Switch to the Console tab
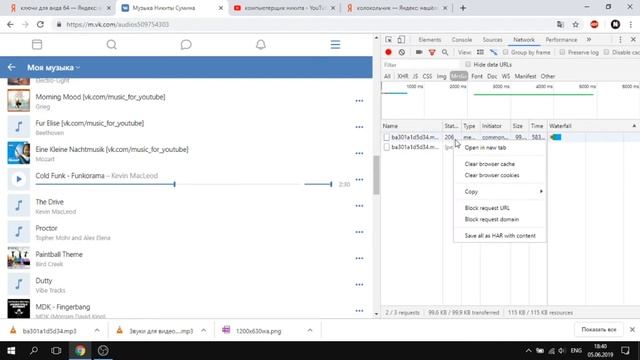The image size is (640, 360). (x=462, y=40)
